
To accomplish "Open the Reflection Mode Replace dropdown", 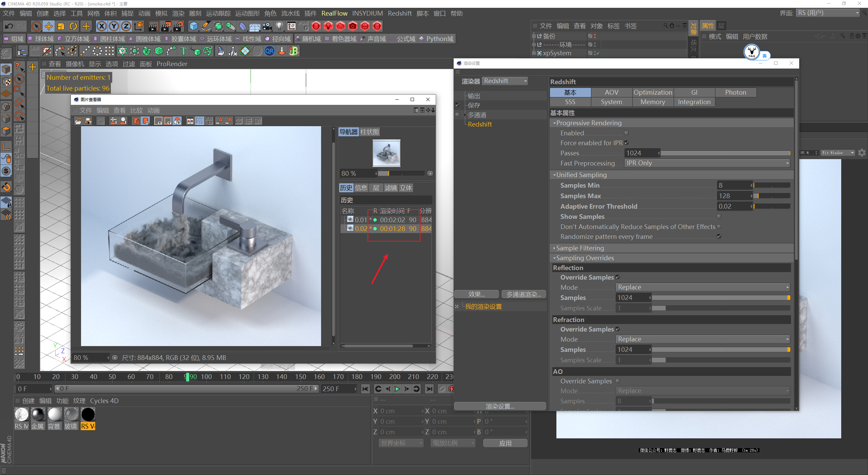I will (703, 287).
